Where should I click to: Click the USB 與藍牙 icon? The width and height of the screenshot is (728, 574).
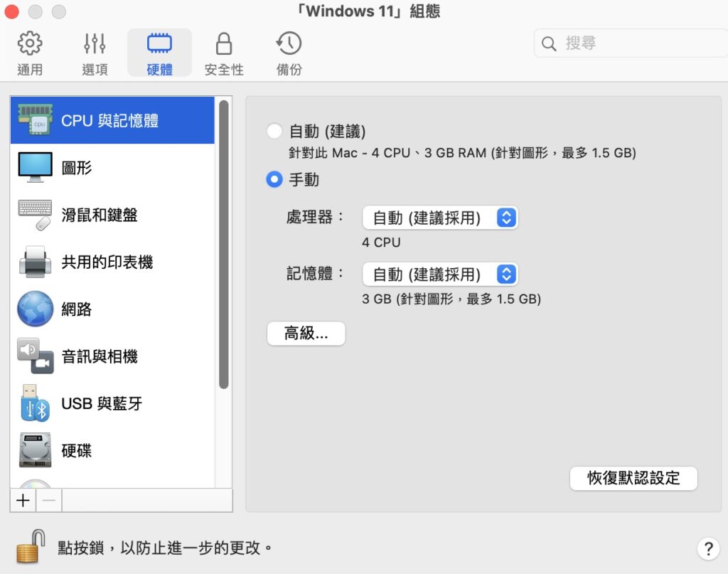[36, 403]
